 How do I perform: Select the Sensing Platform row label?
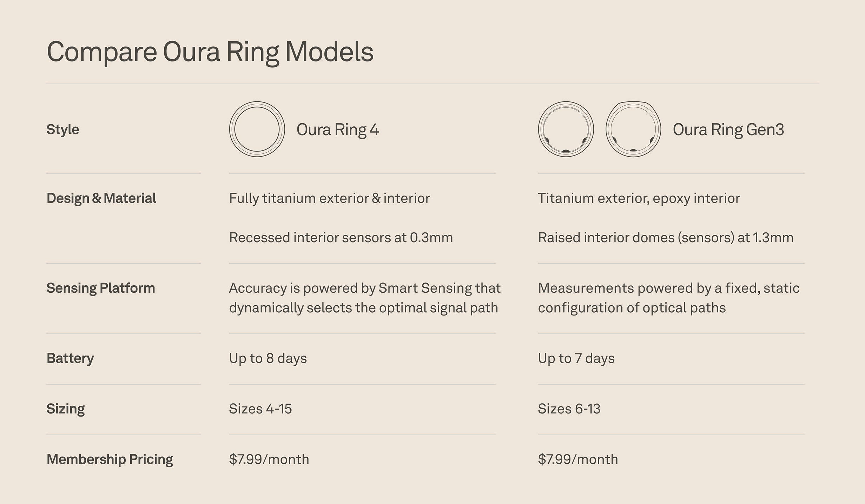point(101,288)
